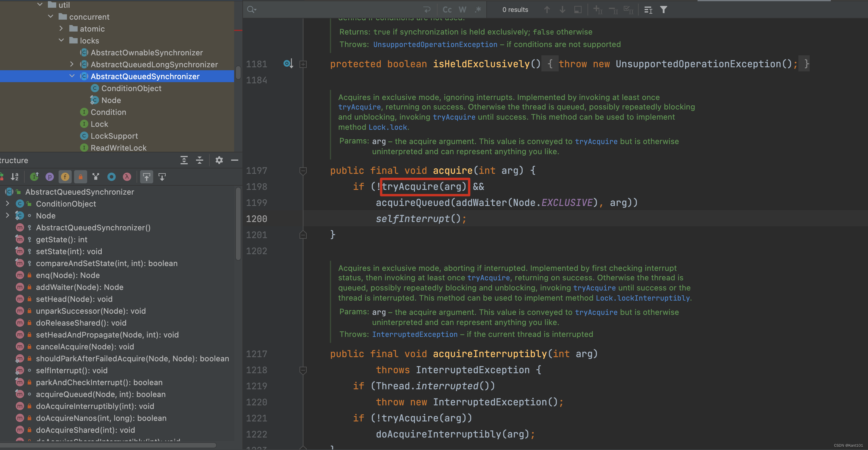Enable Match Case (Cc) search option
This screenshot has width=868, height=450.
[x=447, y=10]
